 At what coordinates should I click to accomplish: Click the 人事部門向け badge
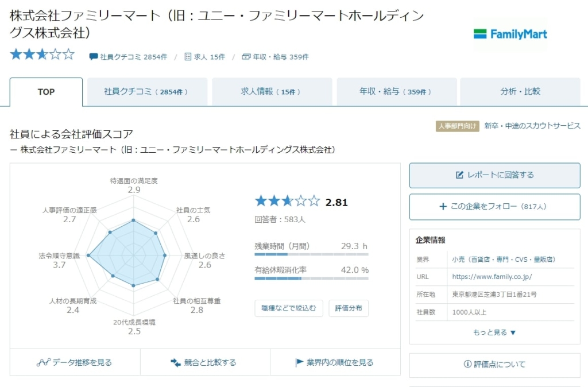457,126
